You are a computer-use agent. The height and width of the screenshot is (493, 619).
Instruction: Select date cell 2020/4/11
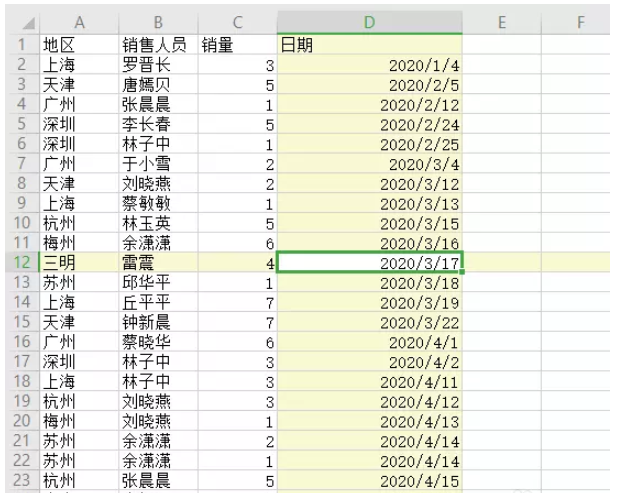(370, 381)
